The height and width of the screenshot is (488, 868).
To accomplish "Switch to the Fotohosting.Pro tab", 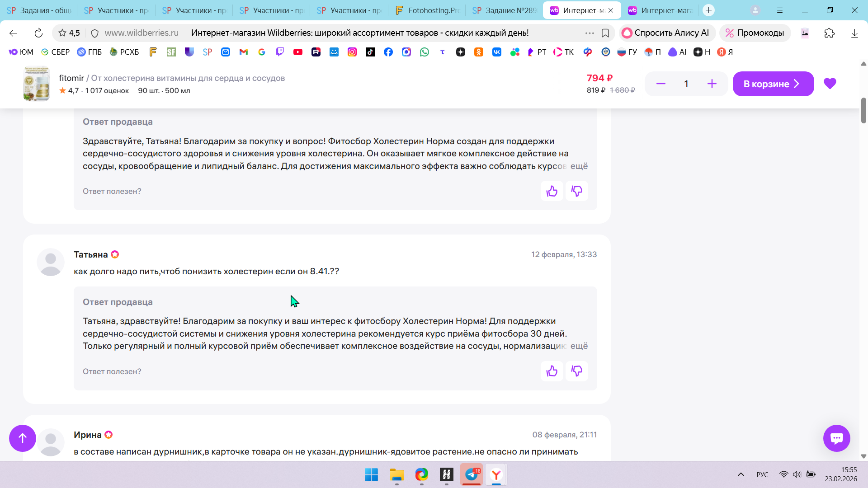I will tap(428, 10).
